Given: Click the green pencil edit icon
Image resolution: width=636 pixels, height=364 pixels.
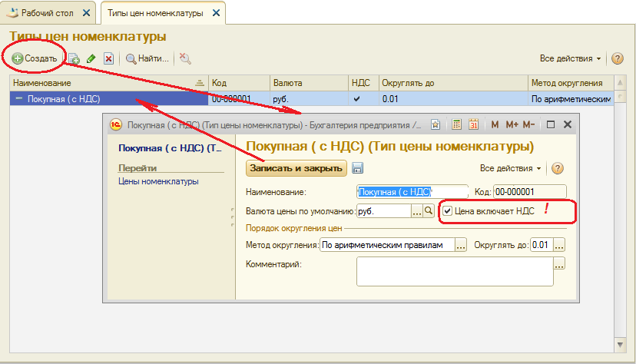Looking at the screenshot, I should [91, 58].
